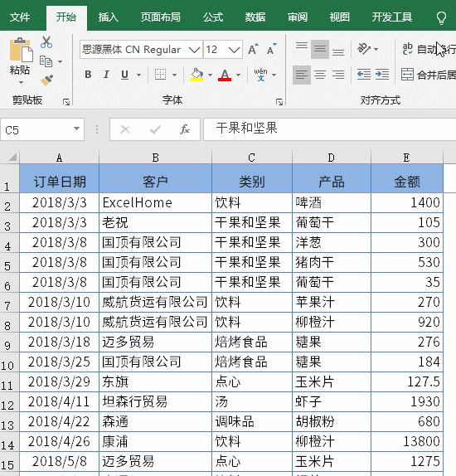Viewport: 456px width, 476px height.
Task: Click the text orientation icon
Action: 364,49
